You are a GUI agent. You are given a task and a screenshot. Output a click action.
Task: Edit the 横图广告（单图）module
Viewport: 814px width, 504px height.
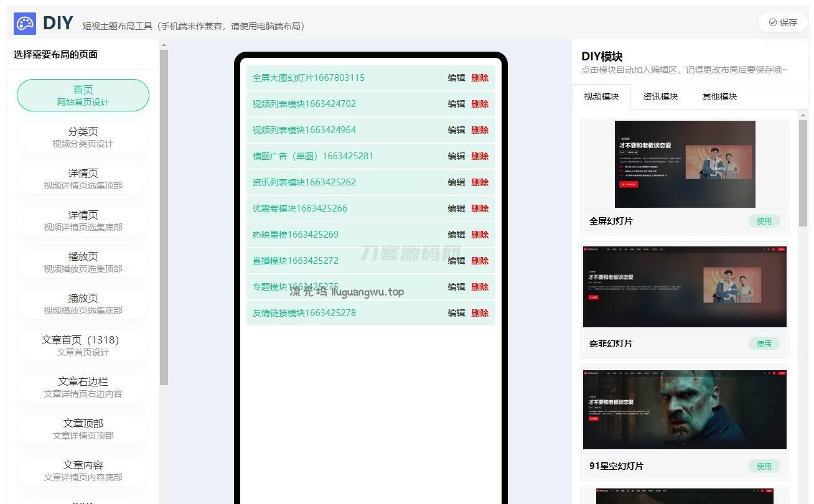pos(456,156)
